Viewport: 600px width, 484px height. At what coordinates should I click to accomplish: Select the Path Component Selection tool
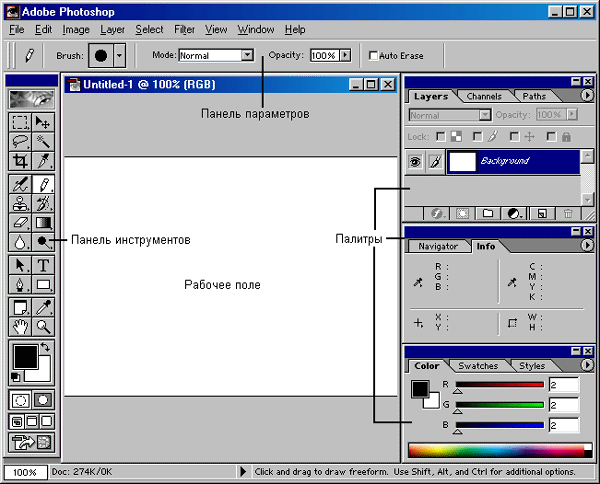(x=20, y=265)
